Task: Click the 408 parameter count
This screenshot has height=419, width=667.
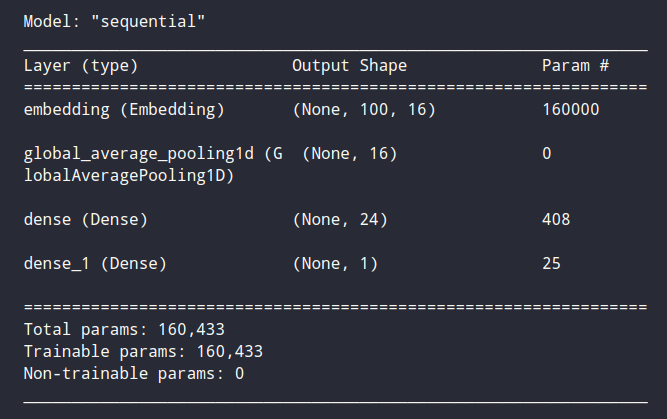Action: point(556,219)
